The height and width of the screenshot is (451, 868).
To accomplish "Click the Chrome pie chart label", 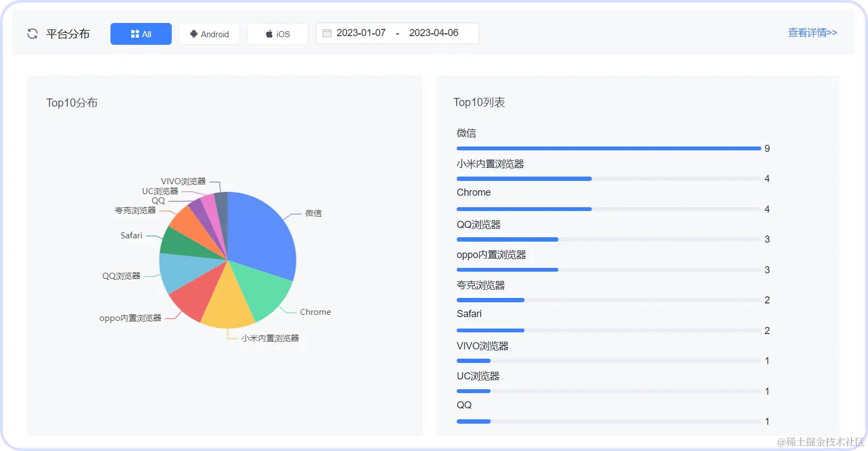I will pyautogui.click(x=315, y=312).
